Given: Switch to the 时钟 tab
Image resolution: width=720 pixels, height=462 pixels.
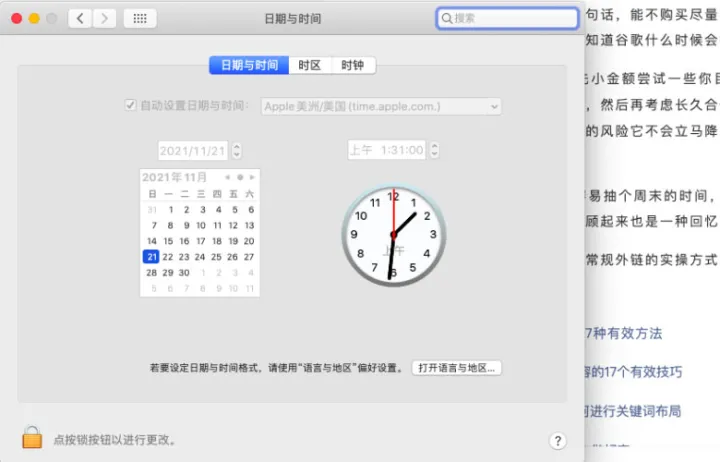Looking at the screenshot, I should (x=353, y=65).
